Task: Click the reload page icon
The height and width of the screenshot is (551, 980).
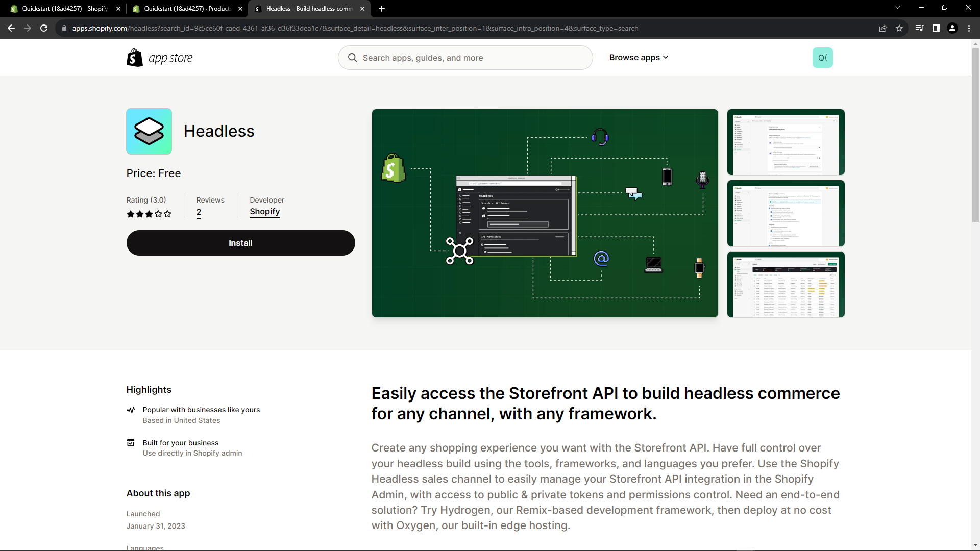Action: [44, 28]
